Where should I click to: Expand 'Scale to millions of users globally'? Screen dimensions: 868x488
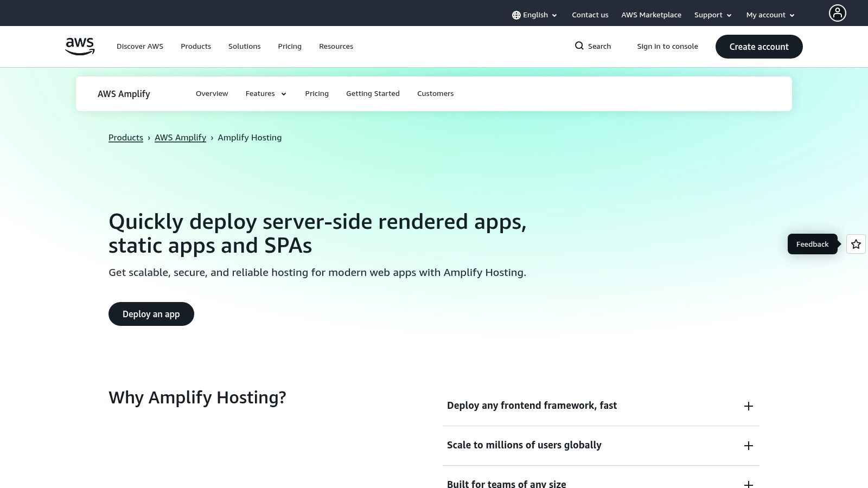tap(749, 445)
